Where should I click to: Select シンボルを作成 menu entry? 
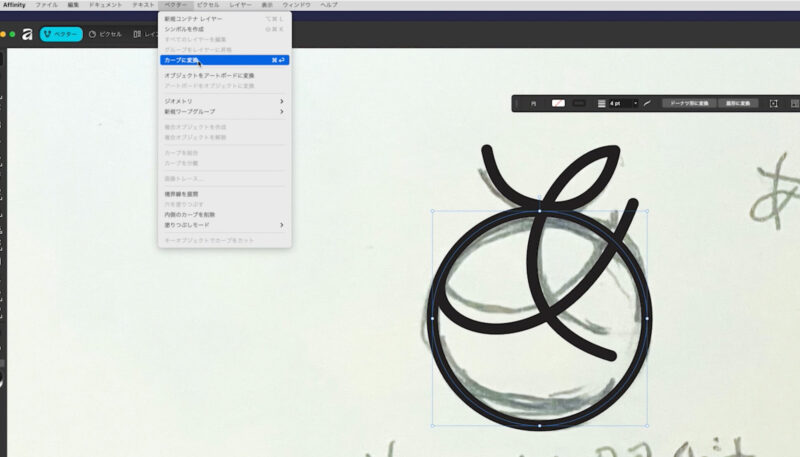pos(224,29)
